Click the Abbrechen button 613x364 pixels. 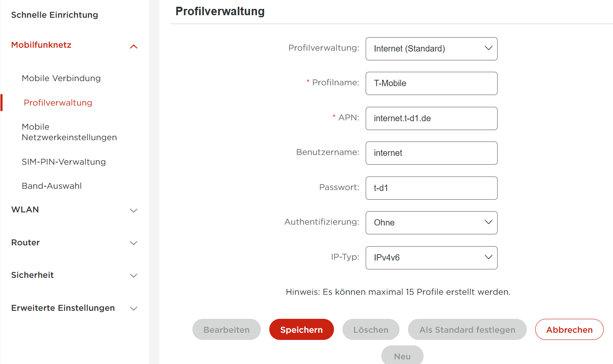click(569, 329)
